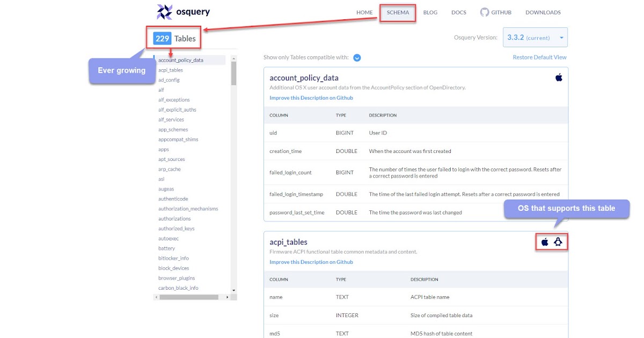
Task: Click the table list vertical scrollbar thumb
Action: pos(234,74)
